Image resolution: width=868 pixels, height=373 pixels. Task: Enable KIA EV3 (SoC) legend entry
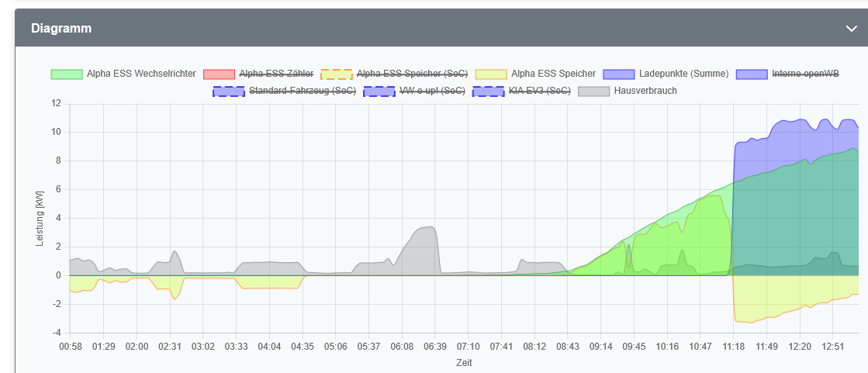click(540, 91)
